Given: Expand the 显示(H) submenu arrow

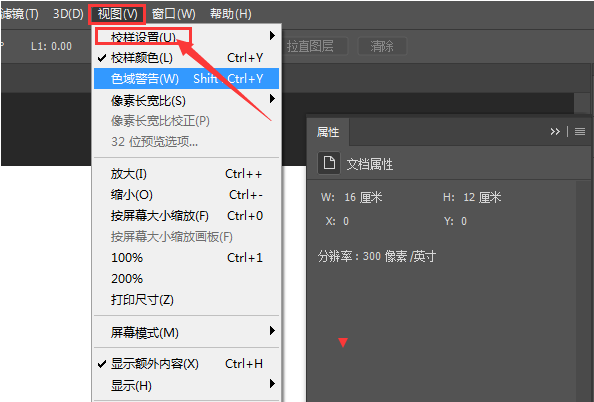Looking at the screenshot, I should (272, 383).
